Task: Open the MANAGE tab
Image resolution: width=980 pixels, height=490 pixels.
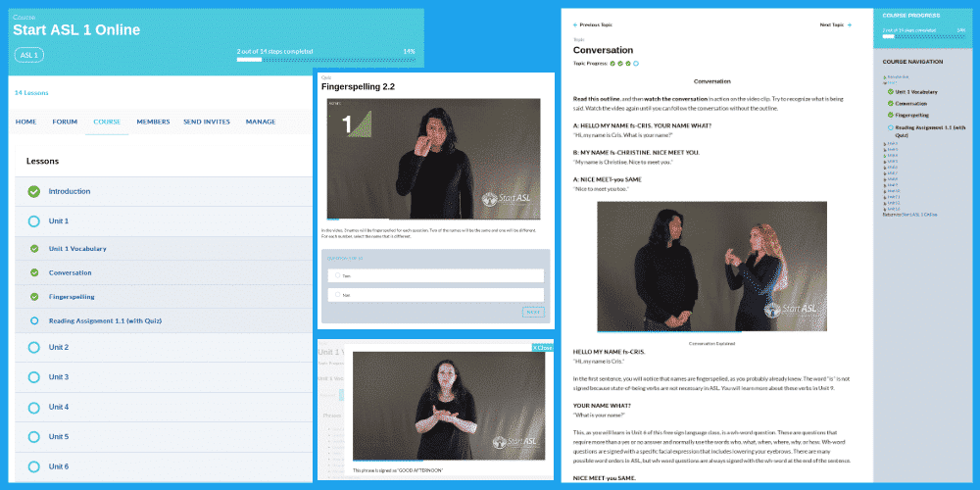Action: pos(261,122)
